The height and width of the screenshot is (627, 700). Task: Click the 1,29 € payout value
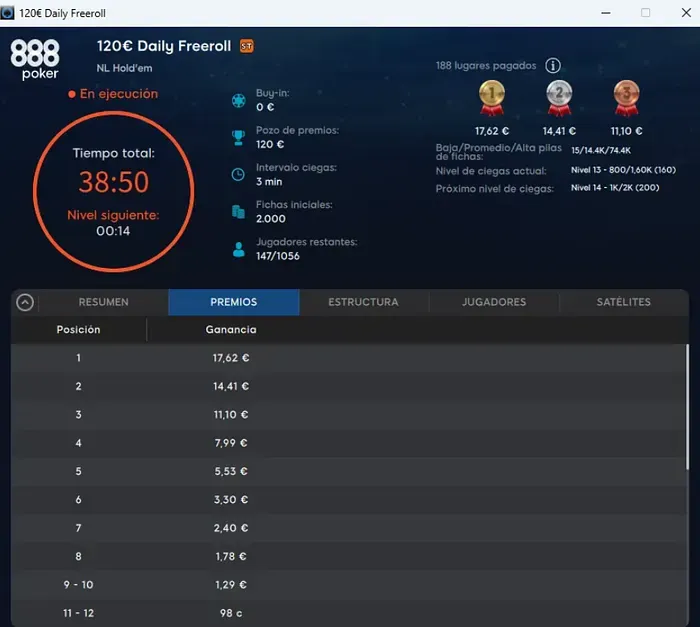point(231,585)
